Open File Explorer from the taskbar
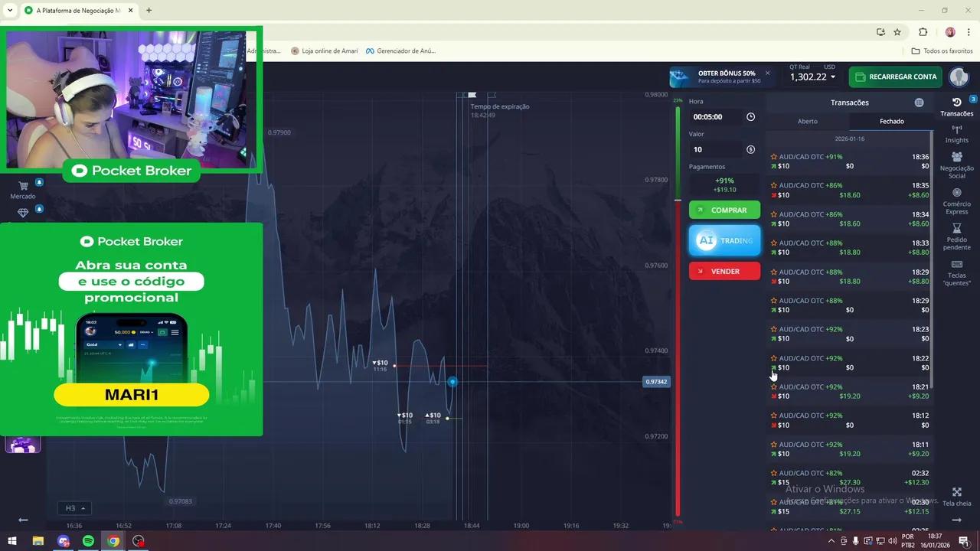Screen dimensions: 980x551 [x=38, y=541]
